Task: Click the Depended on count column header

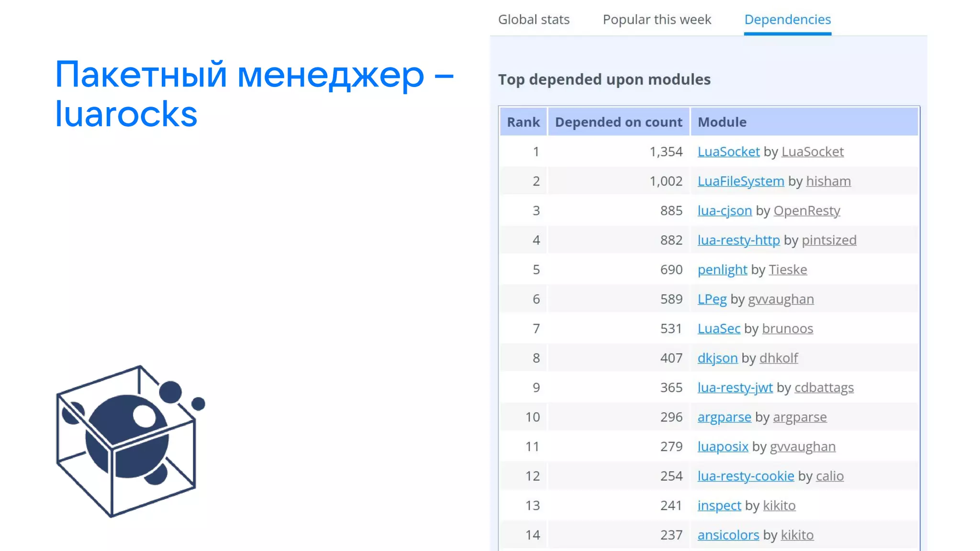Action: tap(618, 122)
